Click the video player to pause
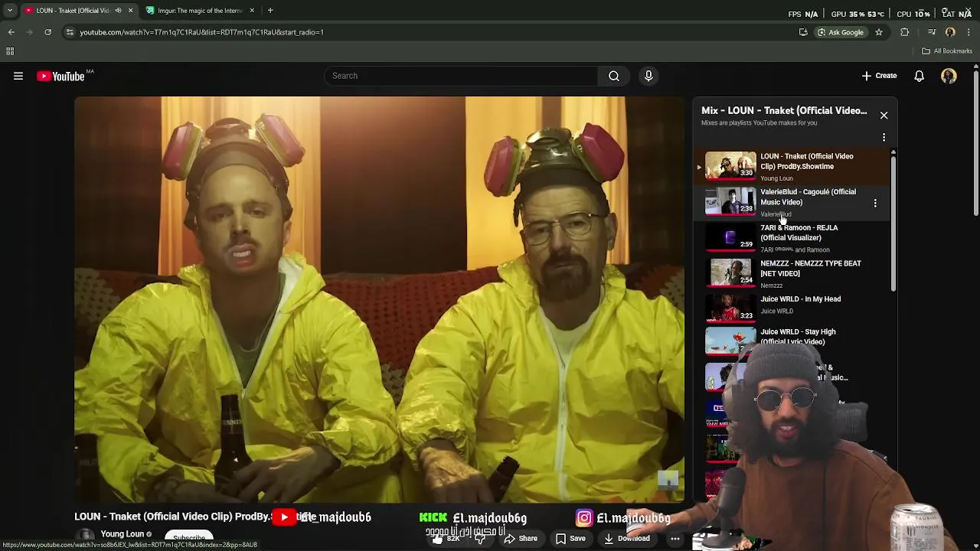The image size is (980, 551). pos(379,298)
